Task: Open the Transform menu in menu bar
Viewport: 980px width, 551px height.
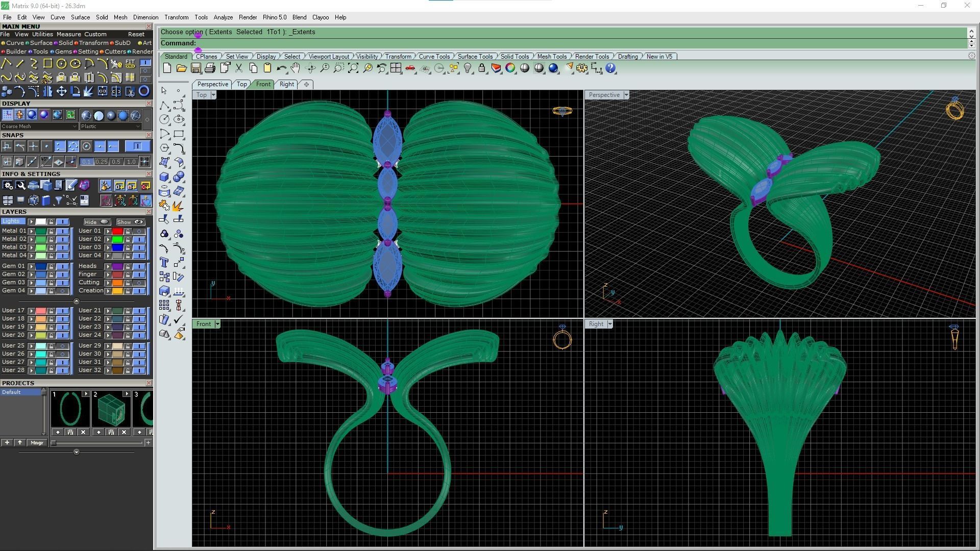Action: pos(176,17)
